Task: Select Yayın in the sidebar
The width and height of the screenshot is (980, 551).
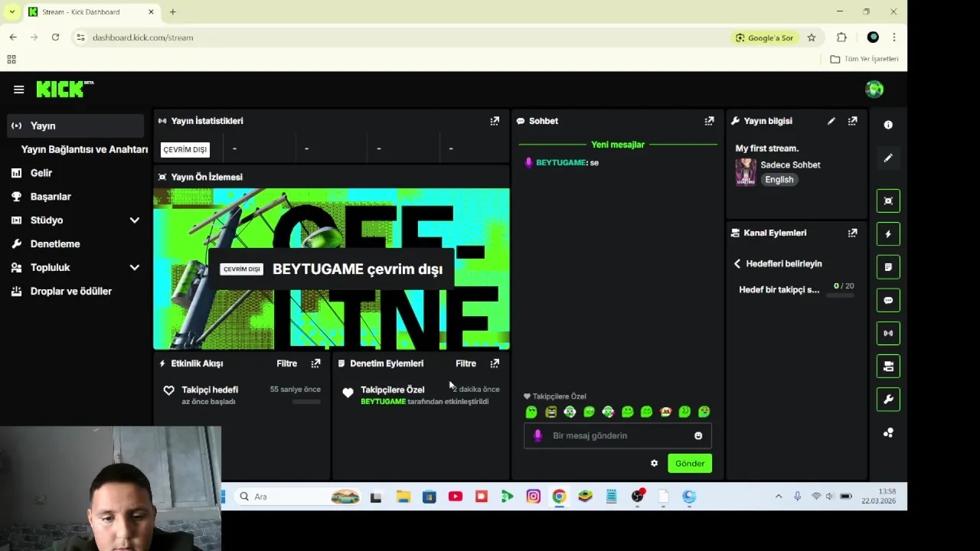Action: tap(75, 126)
